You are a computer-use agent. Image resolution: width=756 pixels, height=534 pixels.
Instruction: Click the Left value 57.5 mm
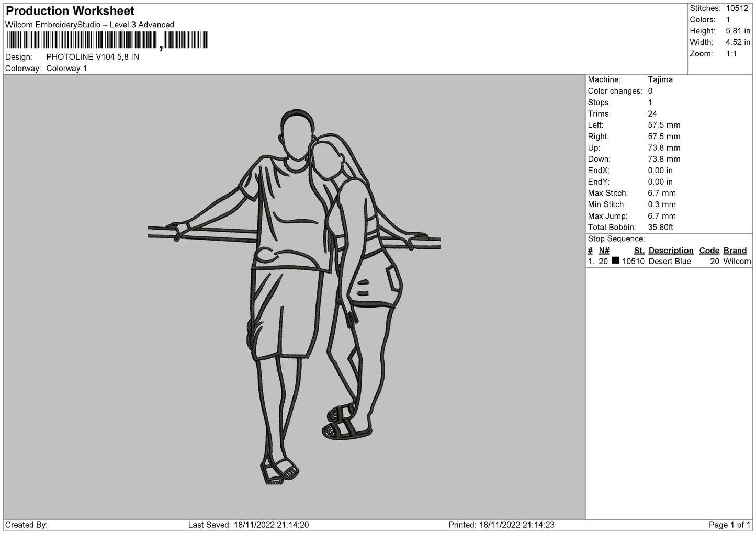pos(664,125)
